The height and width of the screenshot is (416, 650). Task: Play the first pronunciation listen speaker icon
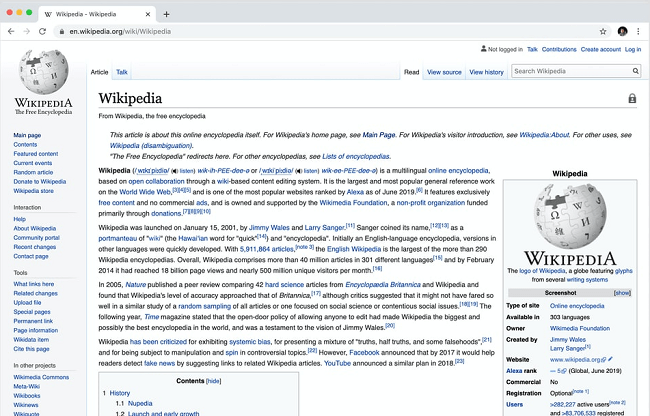click(175, 171)
